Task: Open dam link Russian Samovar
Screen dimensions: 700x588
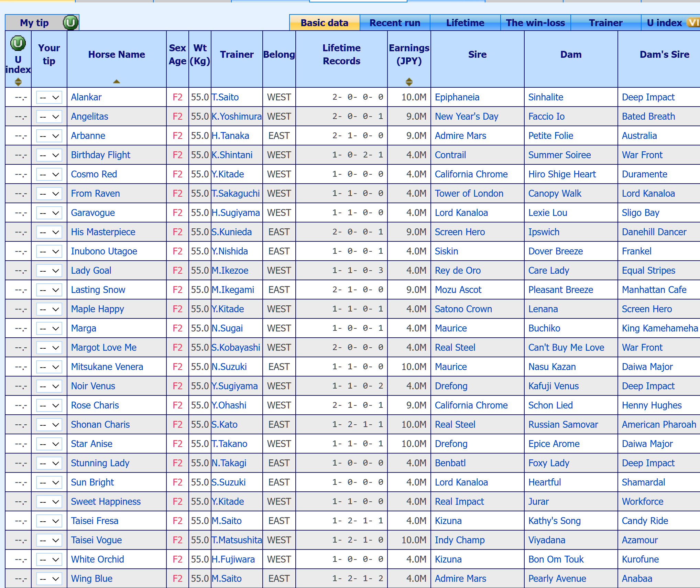Action: pos(563,425)
